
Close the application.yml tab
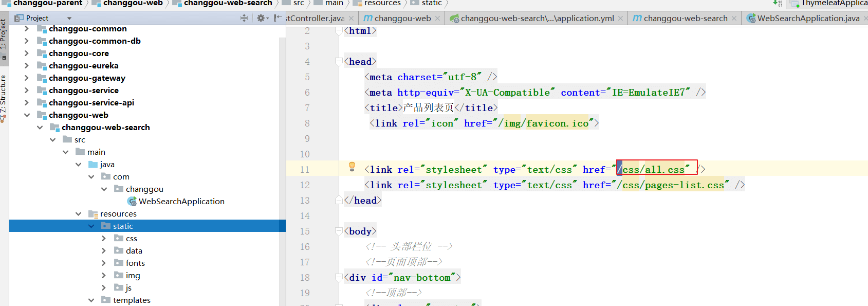[x=621, y=18]
